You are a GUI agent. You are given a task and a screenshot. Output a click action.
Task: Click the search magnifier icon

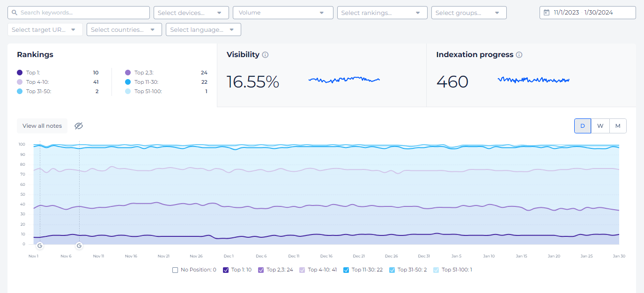coord(15,13)
